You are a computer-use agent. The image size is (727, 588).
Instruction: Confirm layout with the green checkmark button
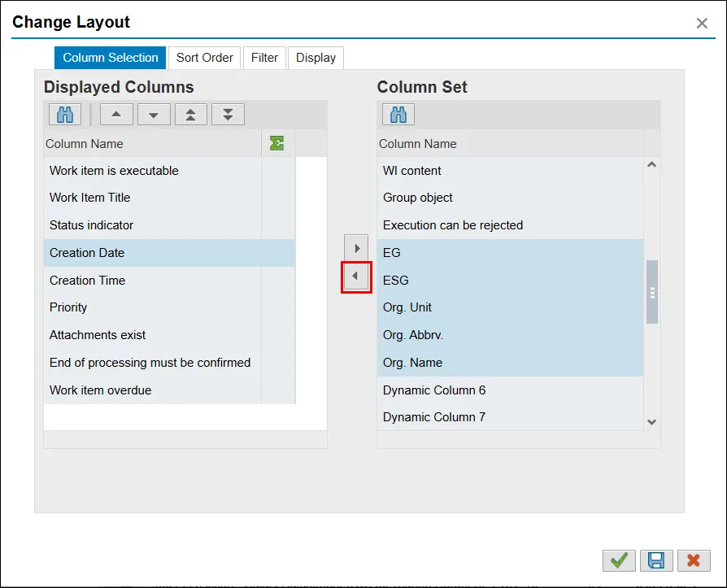(619, 560)
